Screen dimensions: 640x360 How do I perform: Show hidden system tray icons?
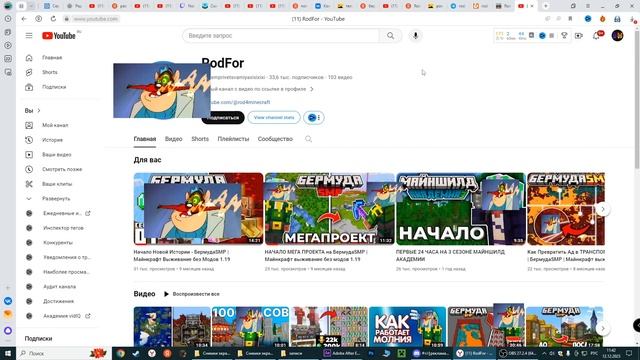[x=544, y=353]
